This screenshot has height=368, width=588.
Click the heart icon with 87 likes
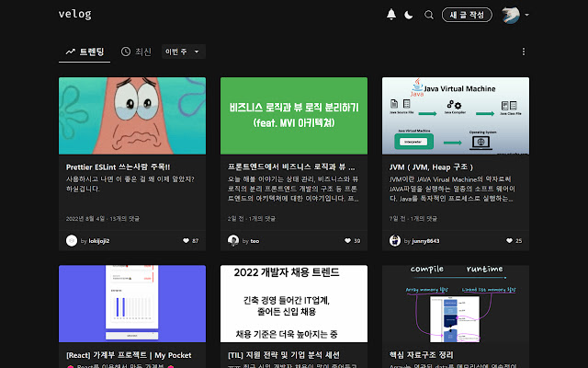186,241
